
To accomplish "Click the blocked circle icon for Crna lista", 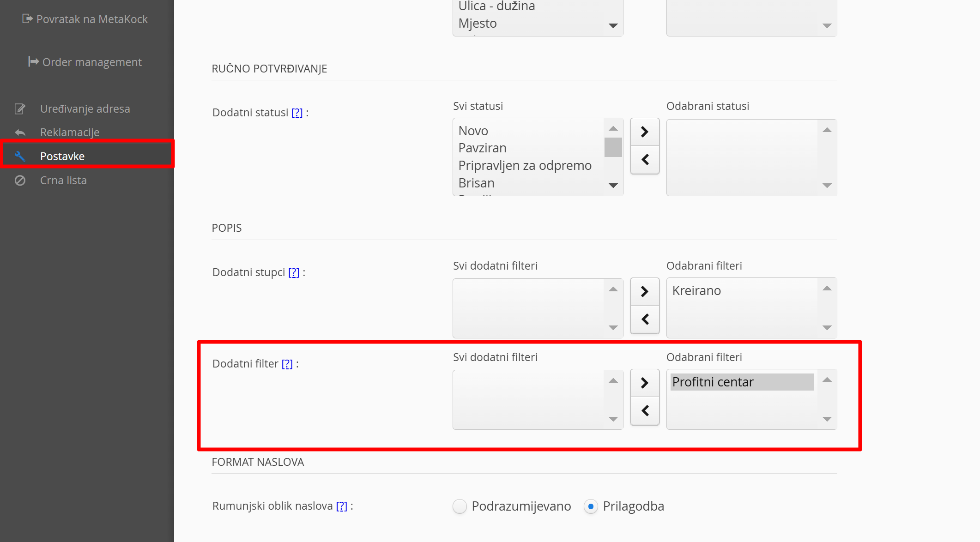I will [x=19, y=181].
